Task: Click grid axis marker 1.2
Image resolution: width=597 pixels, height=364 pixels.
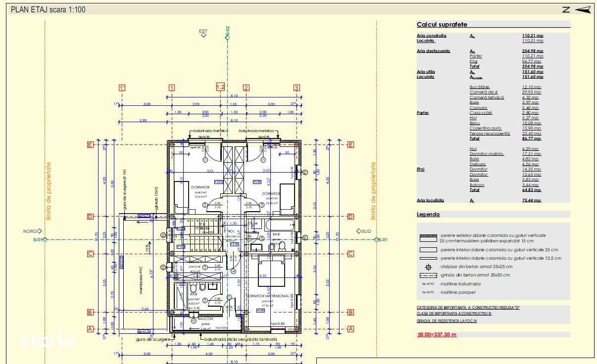Action: coord(221,87)
